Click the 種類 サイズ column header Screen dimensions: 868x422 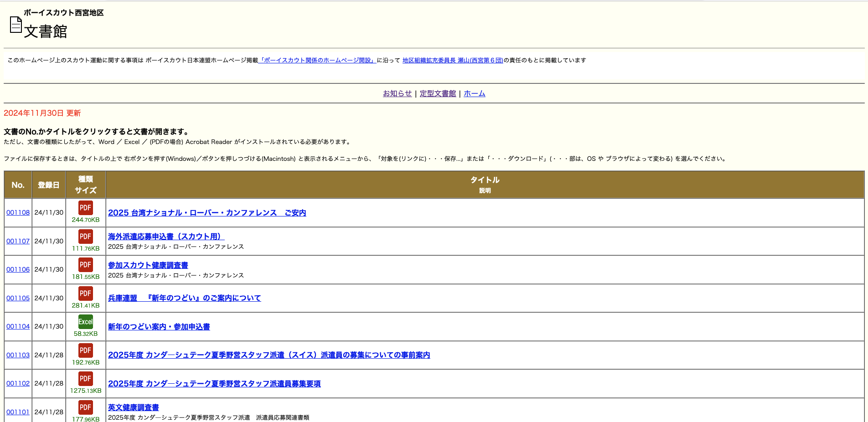click(x=86, y=185)
